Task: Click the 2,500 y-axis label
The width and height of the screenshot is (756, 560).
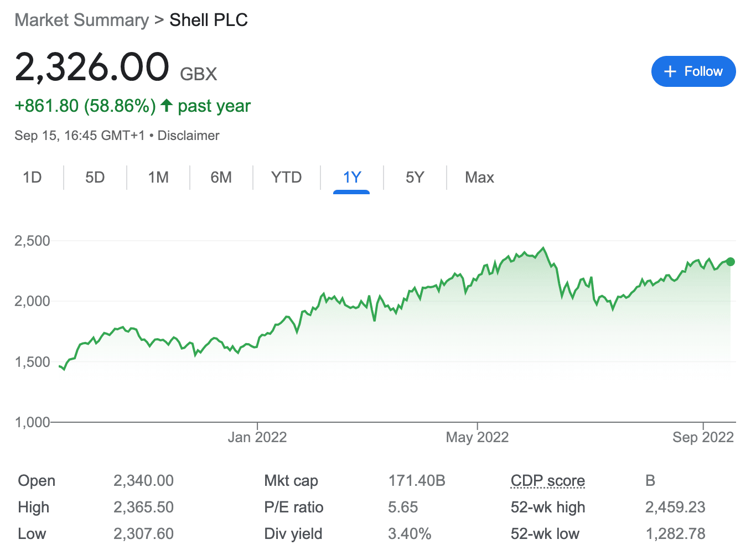Action: coord(32,241)
